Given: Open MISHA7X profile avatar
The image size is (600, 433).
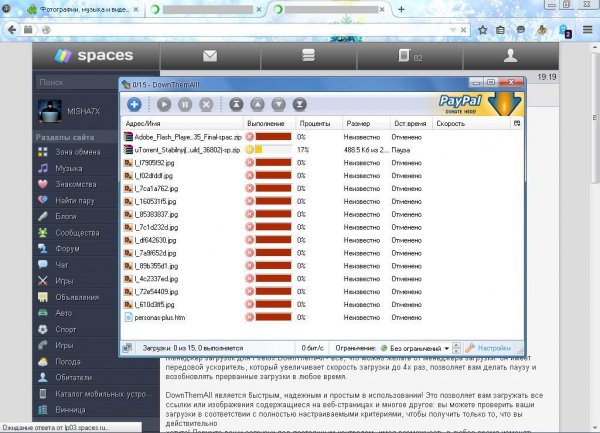Looking at the screenshot, I should point(50,111).
